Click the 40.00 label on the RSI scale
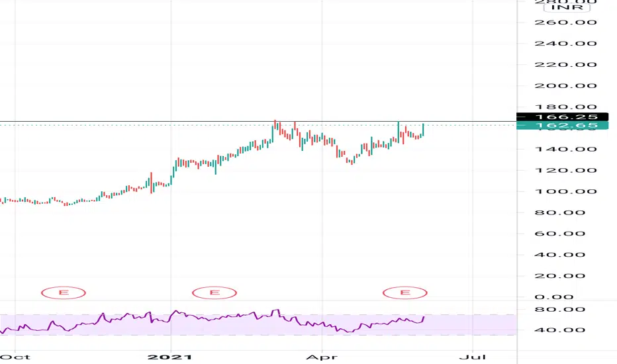 [x=559, y=330]
